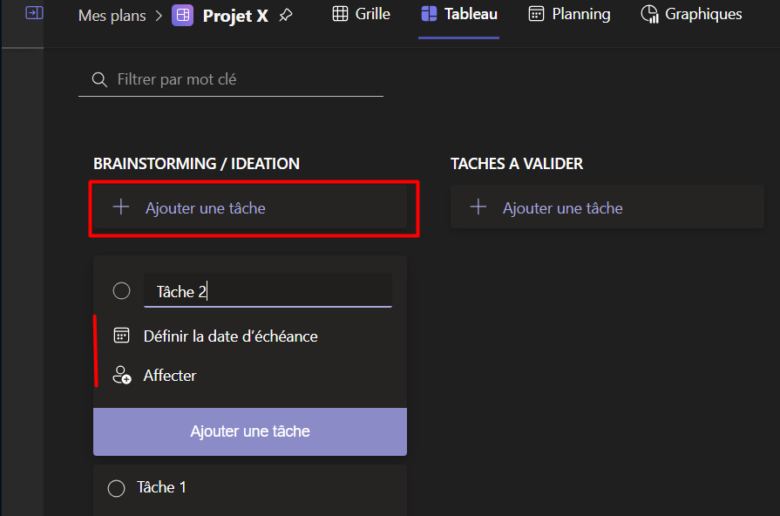Viewport: 780px width, 516px height.
Task: Click the calendar icon for due date
Action: point(122,336)
